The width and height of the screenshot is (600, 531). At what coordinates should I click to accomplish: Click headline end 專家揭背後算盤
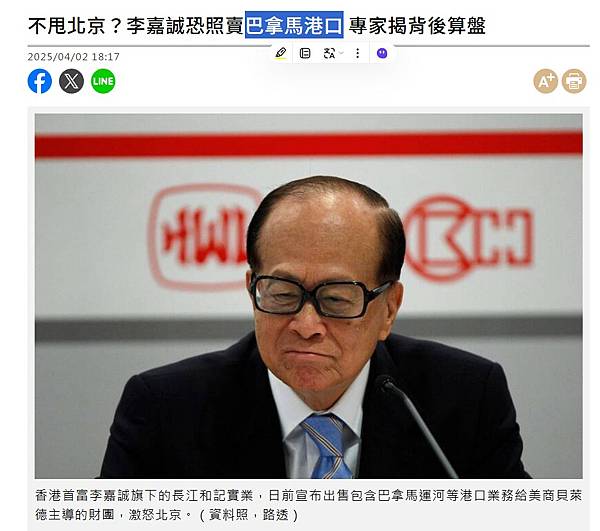coord(417,26)
